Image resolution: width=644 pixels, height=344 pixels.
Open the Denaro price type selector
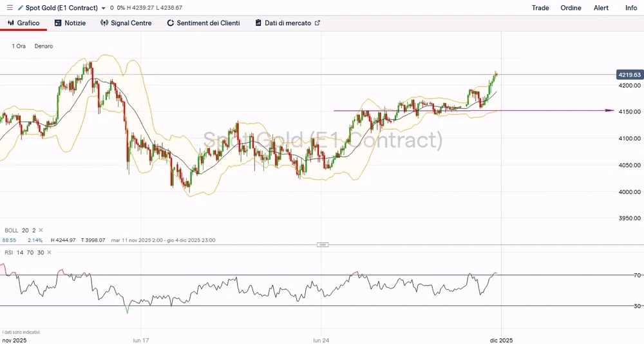pos(44,46)
